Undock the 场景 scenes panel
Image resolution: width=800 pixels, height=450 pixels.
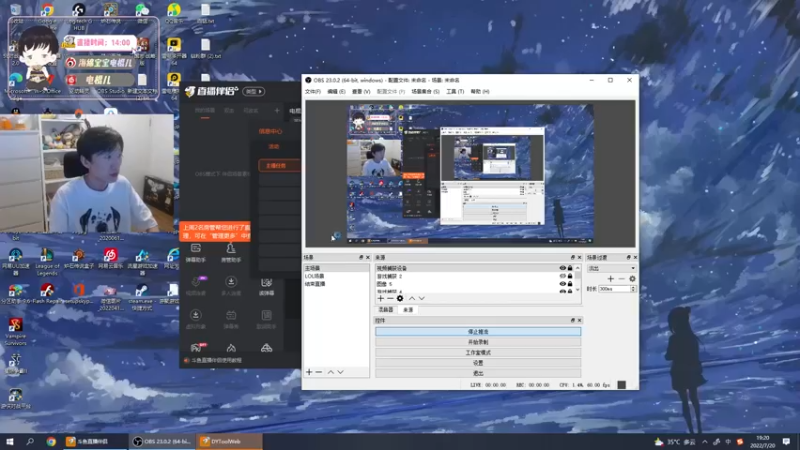pyautogui.click(x=361, y=257)
